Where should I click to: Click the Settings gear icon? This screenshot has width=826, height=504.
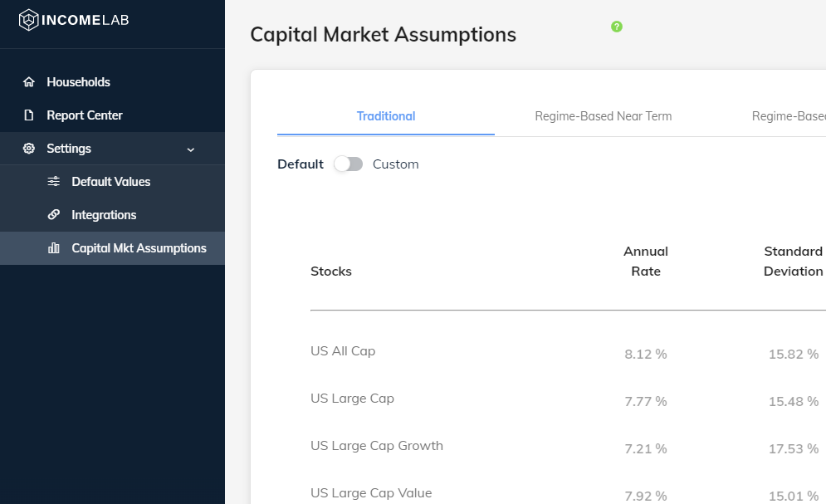(29, 149)
